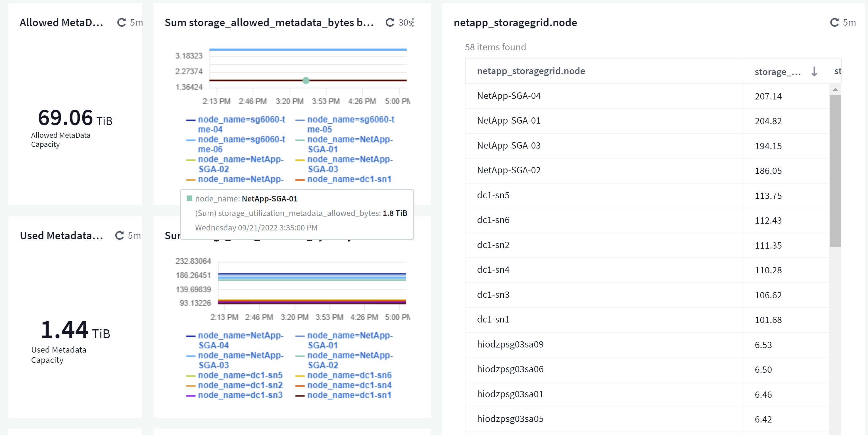Click refresh icon on netapp_storagegrid.node table widget
The height and width of the screenshot is (435, 868).
tap(834, 22)
